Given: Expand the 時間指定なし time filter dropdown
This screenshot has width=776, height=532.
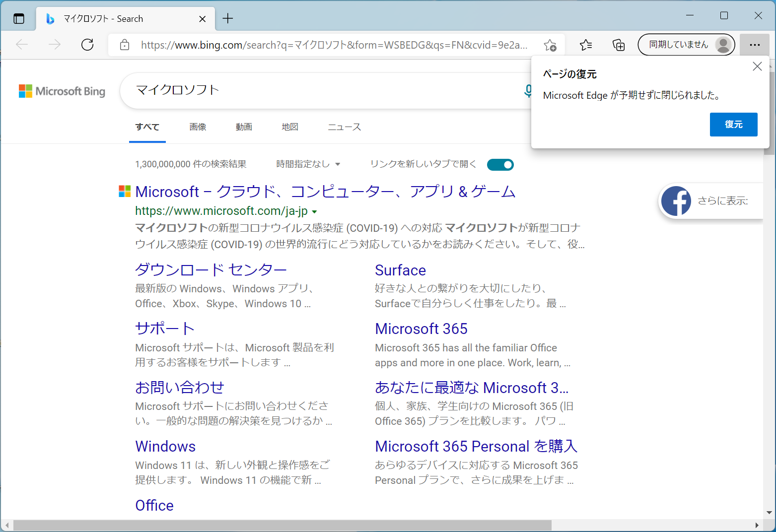Looking at the screenshot, I should click(308, 164).
